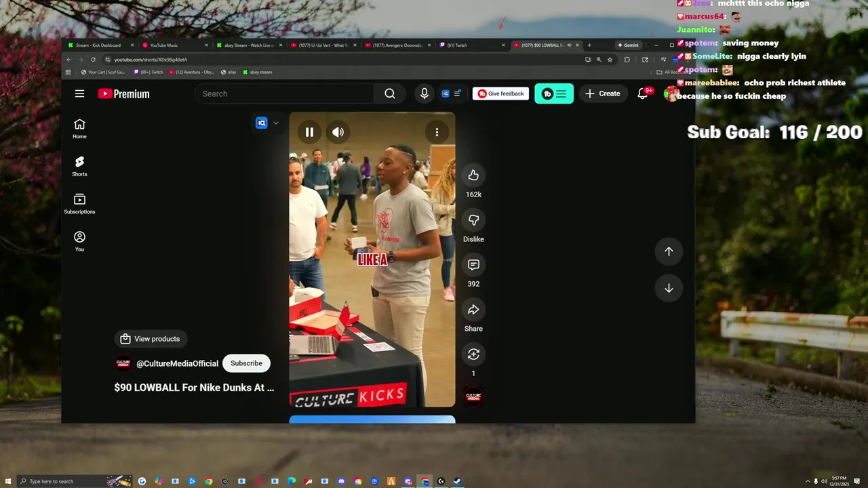The width and height of the screenshot is (868, 488).
Task: Open the abey stream bookmark
Action: coord(258,72)
